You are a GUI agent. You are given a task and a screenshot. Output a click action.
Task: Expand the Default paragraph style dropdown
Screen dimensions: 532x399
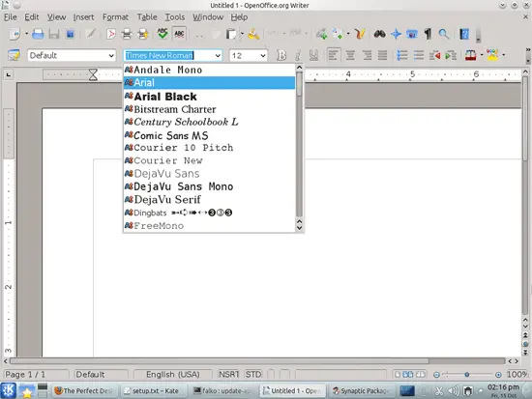coord(111,55)
